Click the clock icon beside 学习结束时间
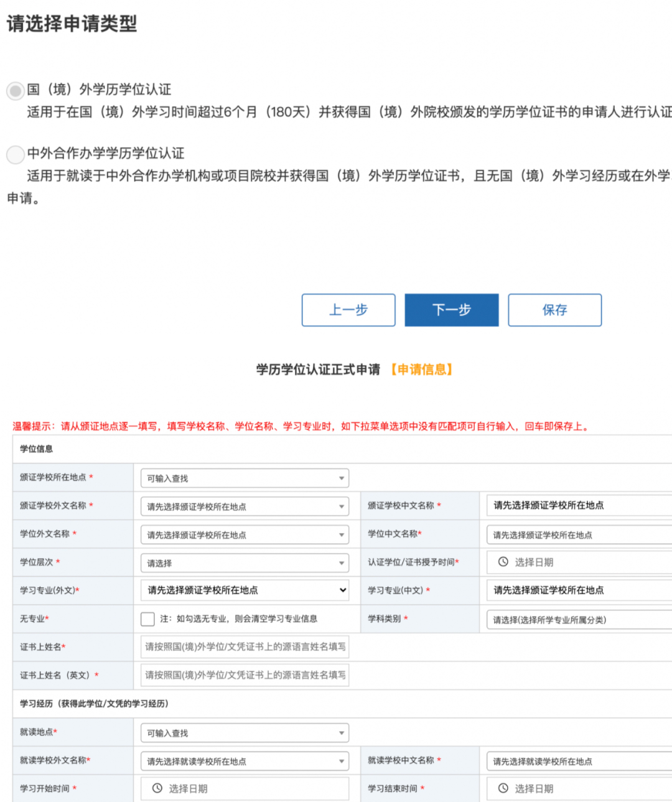 click(x=504, y=788)
